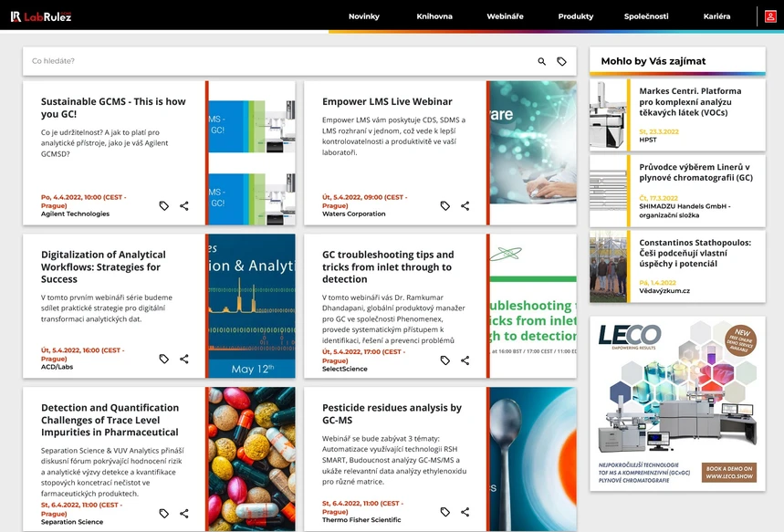The width and height of the screenshot is (784, 532).
Task: Click the LabRulez logo
Action: click(x=42, y=16)
